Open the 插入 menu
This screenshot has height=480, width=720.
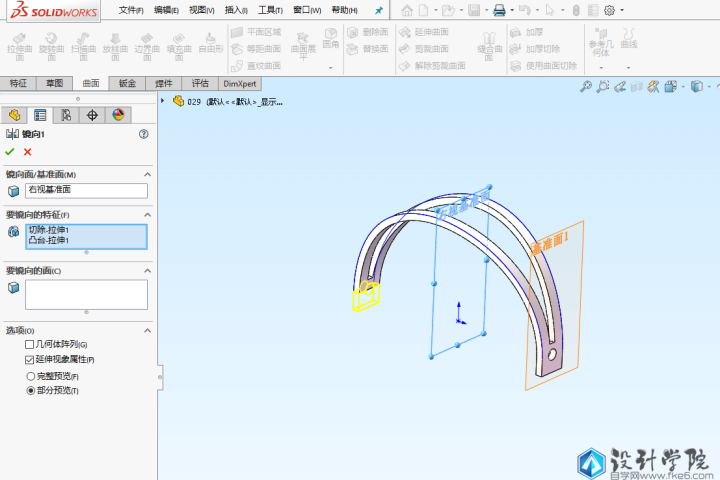pos(236,10)
